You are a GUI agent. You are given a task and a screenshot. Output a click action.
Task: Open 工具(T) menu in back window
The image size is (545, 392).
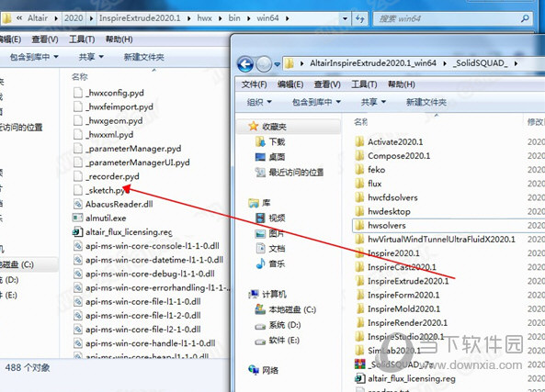82,39
